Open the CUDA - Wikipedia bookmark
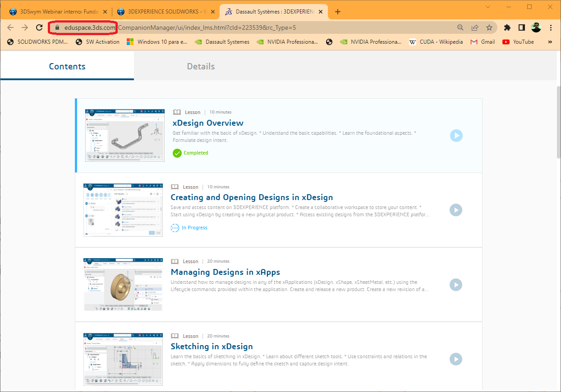This screenshot has width=561, height=392. coord(436,42)
